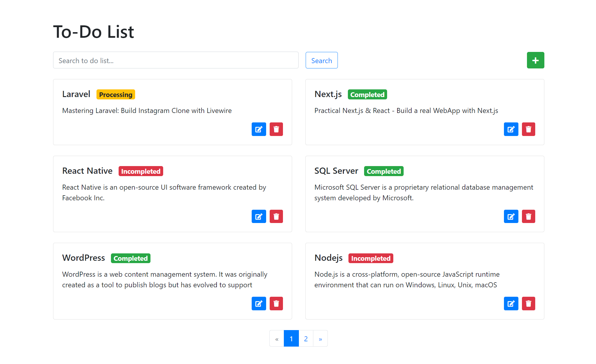Click the previous page double-arrow

tap(277, 339)
